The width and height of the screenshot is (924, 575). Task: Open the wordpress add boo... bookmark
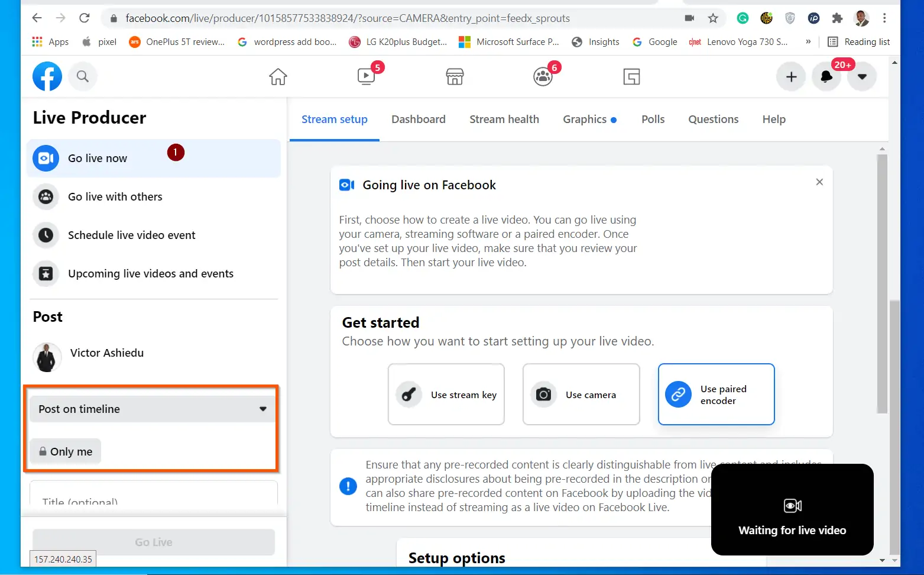[x=287, y=42]
